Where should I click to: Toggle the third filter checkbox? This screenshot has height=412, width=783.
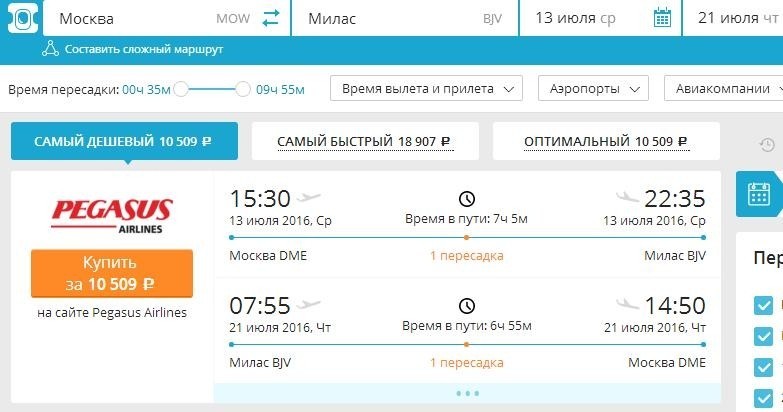point(763,367)
